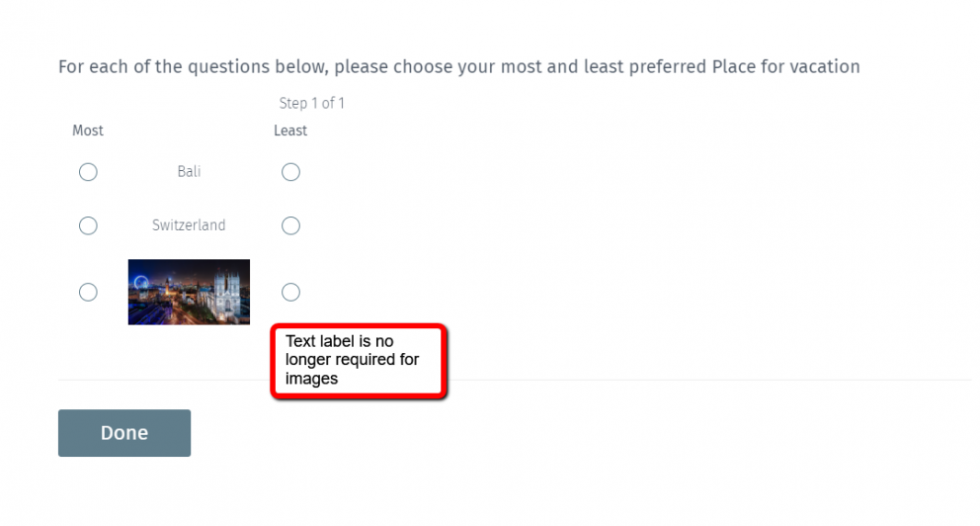Image resolution: width=980 pixels, height=526 pixels.
Task: Click the word 'images' in the callout
Action: click(311, 379)
